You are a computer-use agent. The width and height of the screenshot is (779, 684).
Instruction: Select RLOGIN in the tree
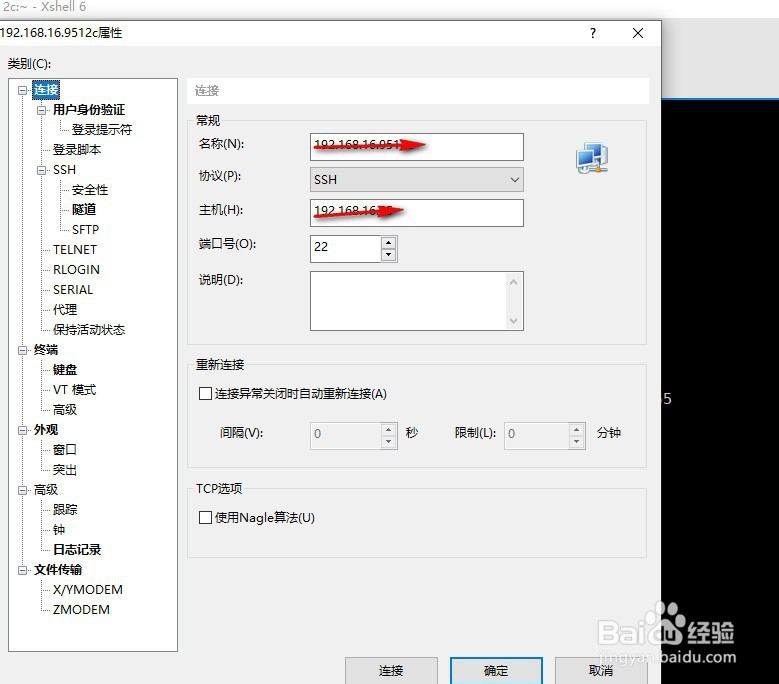tap(77, 270)
